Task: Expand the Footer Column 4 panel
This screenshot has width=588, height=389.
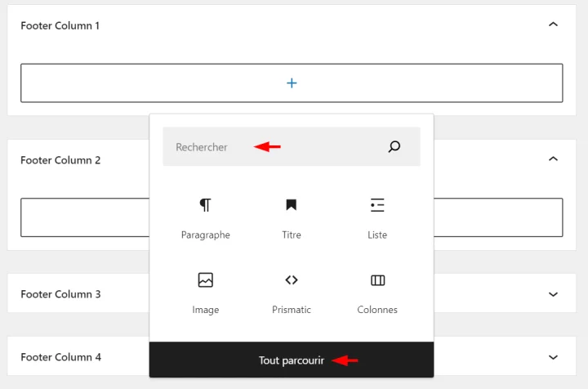Action: click(553, 357)
